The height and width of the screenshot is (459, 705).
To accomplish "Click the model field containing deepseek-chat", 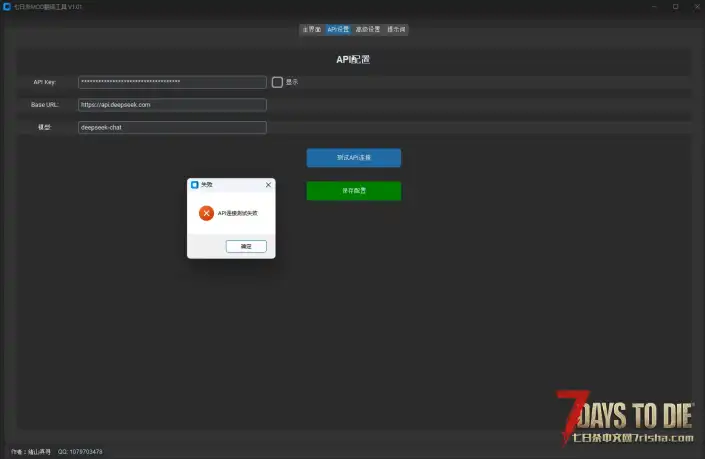I will point(172,127).
